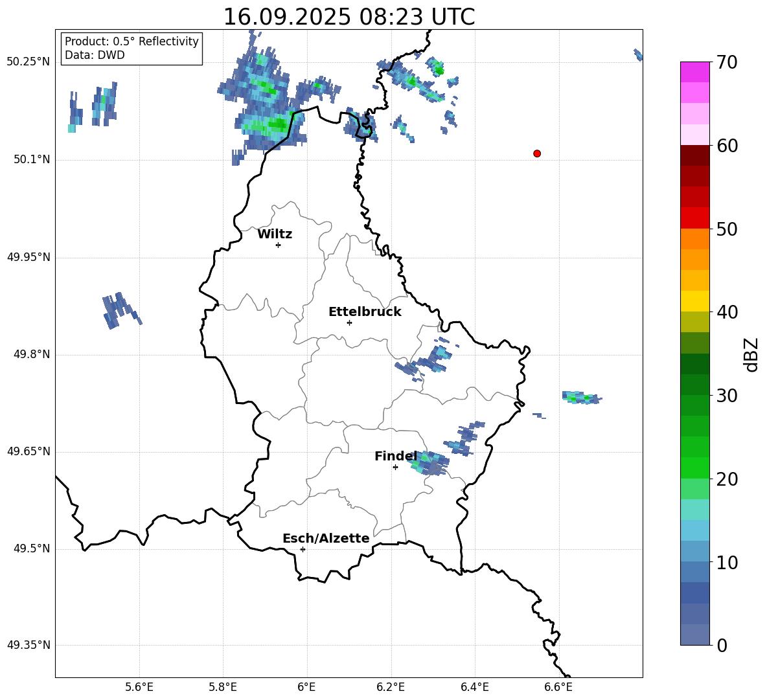Click the 49.5°N latitude label

point(32,548)
